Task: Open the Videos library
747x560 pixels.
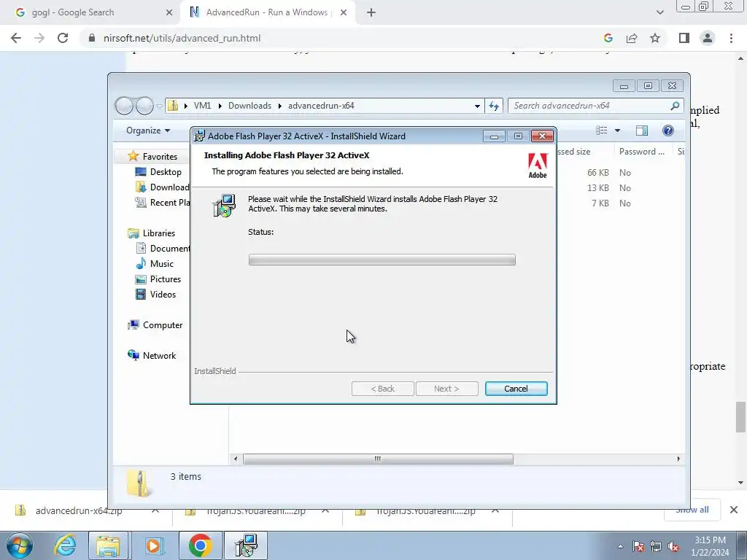Action: 156,295
